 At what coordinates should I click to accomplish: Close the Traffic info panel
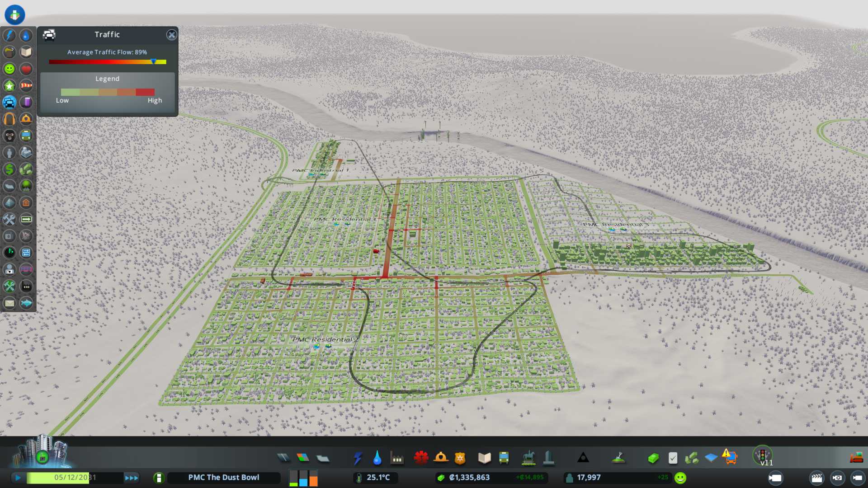coord(171,35)
